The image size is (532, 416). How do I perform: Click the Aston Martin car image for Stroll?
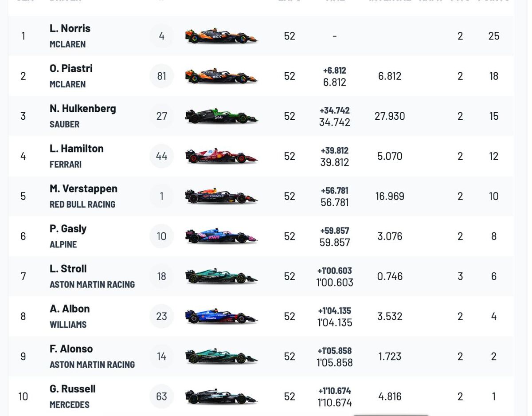click(x=221, y=277)
